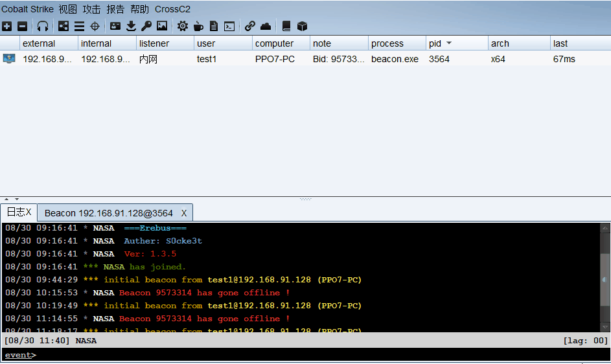Screen dimensions: 611x364
Task: Select the Bid: 95733... note cell
Action: (x=339, y=59)
